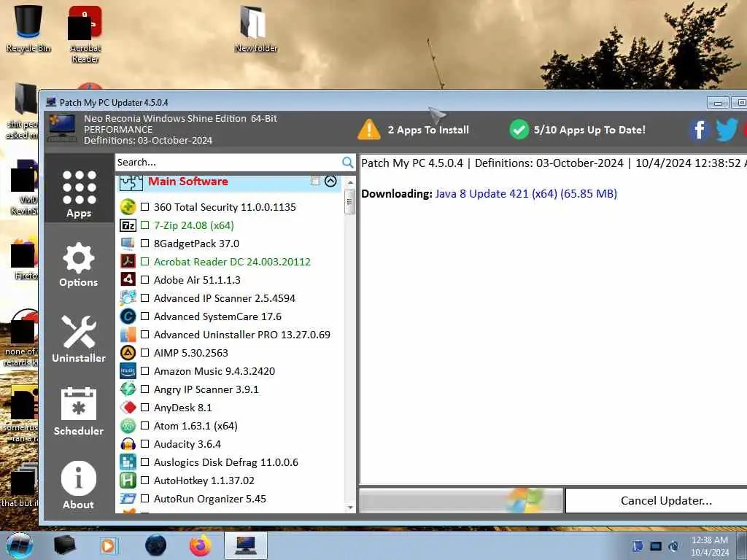This screenshot has height=560, width=747.
Task: Click the 8GadgetPack app icon
Action: [x=128, y=244]
